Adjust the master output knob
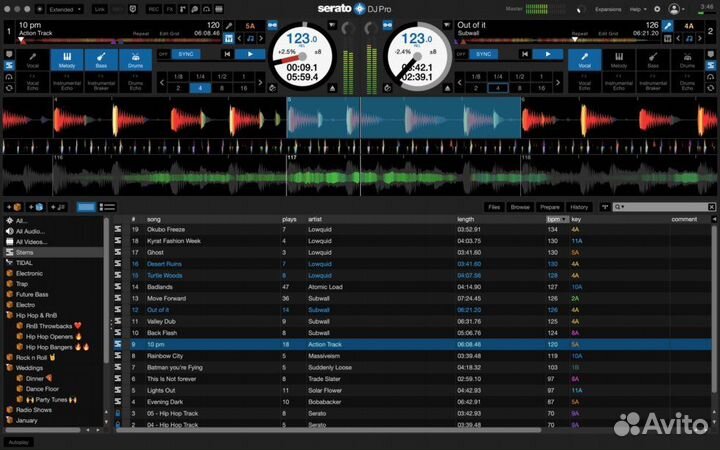This screenshot has height=450, width=720. pos(580,9)
